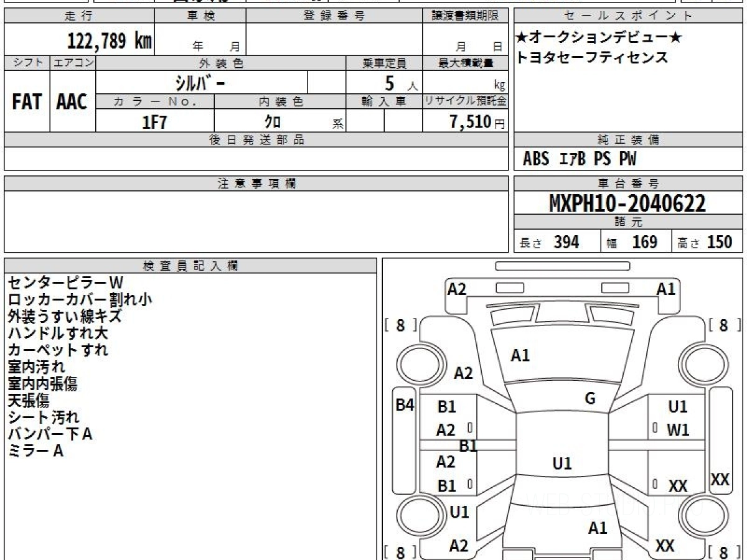Viewport: 747px width, 560px height.
Task: Select the W1 mark on the car diagram
Action: (678, 430)
